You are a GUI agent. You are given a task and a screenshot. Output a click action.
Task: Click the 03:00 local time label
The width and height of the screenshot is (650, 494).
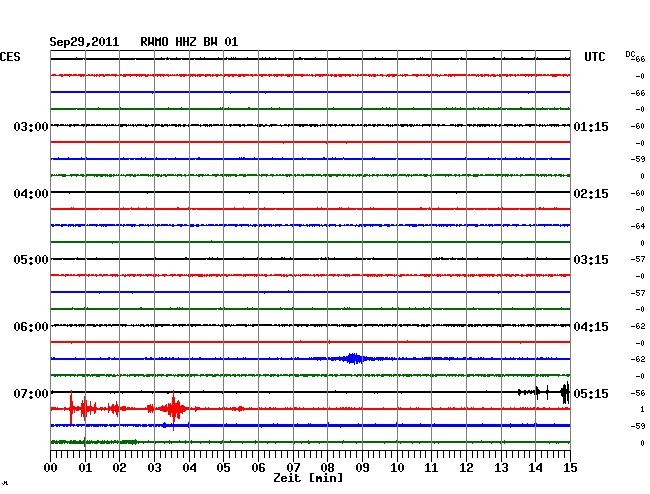coord(31,126)
